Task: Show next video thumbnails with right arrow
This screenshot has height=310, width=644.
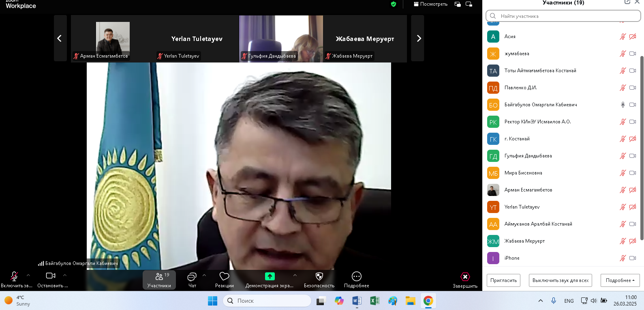Action: pos(419,39)
